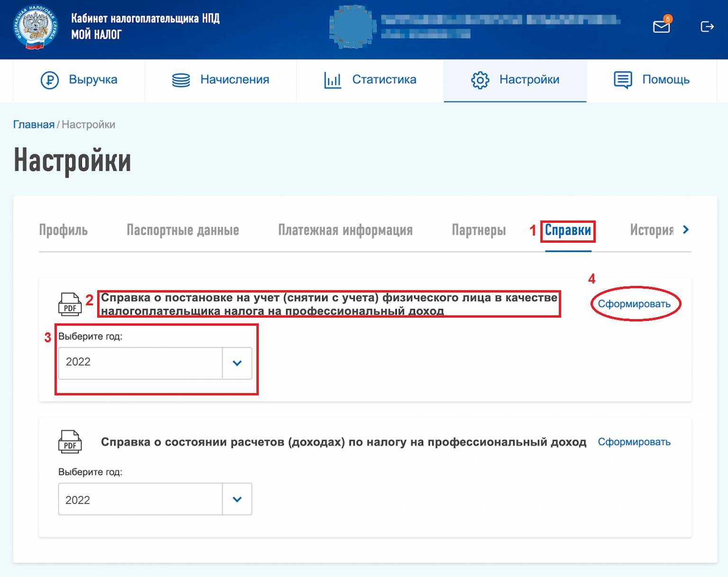The width and height of the screenshot is (728, 577).
Task: Click the coins stack icon for Начисления
Action: tap(181, 80)
